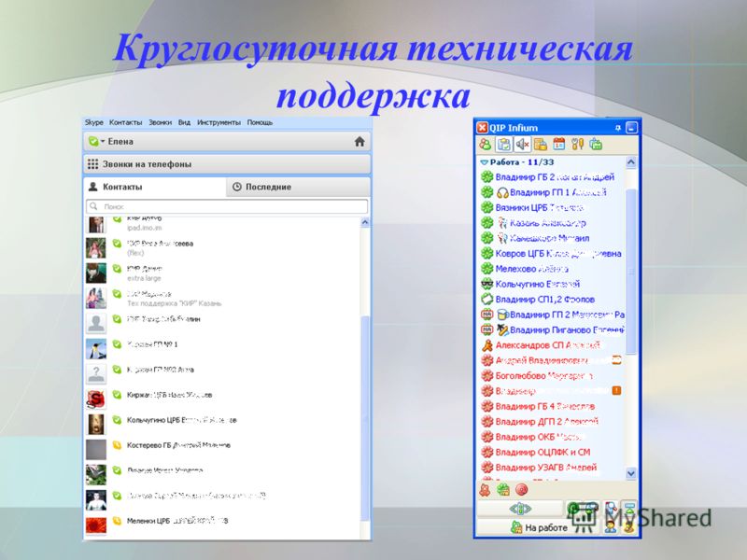Click the green flower lock icon at QIP bottom
This screenshot has height=560, width=747.
pyautogui.click(x=503, y=490)
